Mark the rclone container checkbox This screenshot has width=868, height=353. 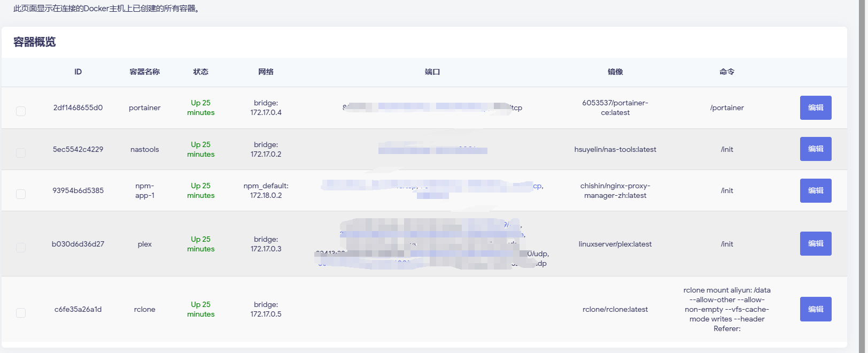[x=21, y=313]
